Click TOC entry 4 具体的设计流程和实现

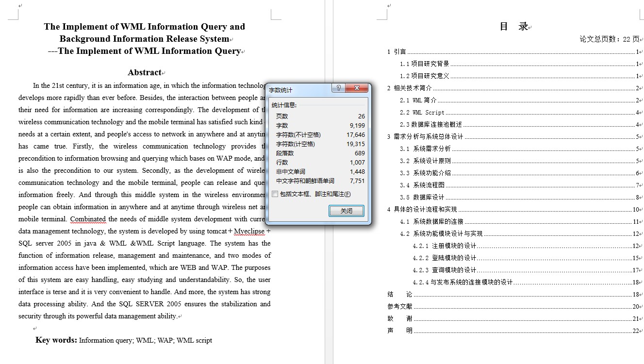click(513, 209)
